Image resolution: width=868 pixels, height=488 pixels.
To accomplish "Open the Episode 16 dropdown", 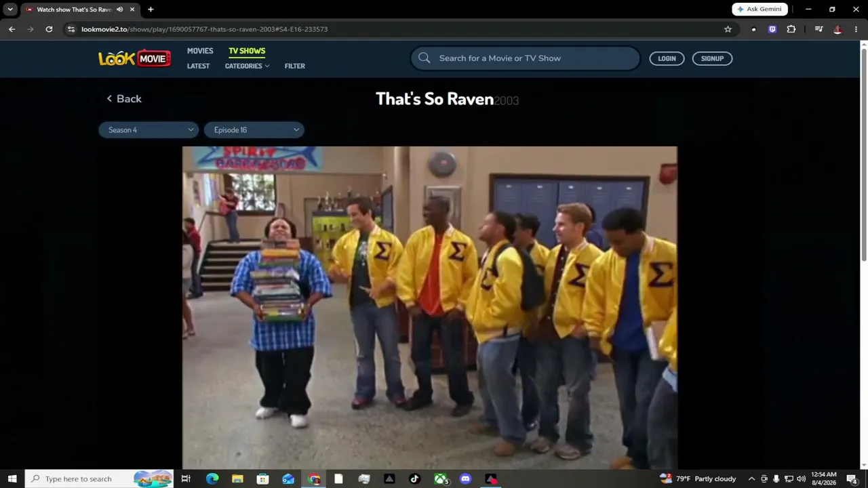I will pyautogui.click(x=254, y=130).
